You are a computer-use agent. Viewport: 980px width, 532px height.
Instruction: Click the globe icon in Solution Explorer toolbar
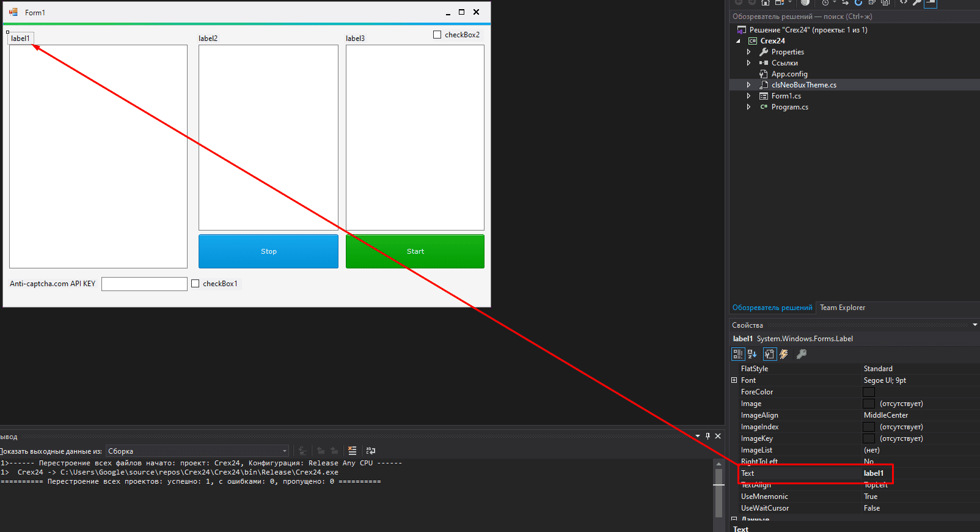tap(805, 2)
